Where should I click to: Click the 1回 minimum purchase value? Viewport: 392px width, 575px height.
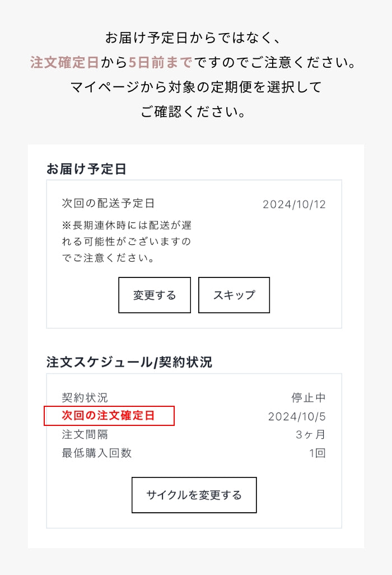click(317, 453)
